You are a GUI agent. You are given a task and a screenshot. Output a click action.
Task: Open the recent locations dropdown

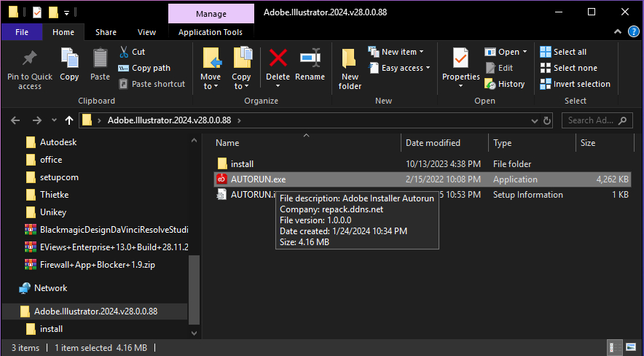pyautogui.click(x=54, y=120)
